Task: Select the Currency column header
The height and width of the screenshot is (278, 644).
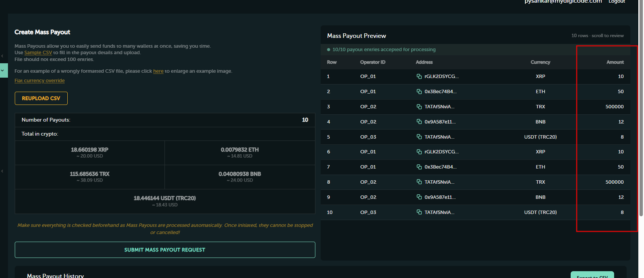Action: click(540, 62)
